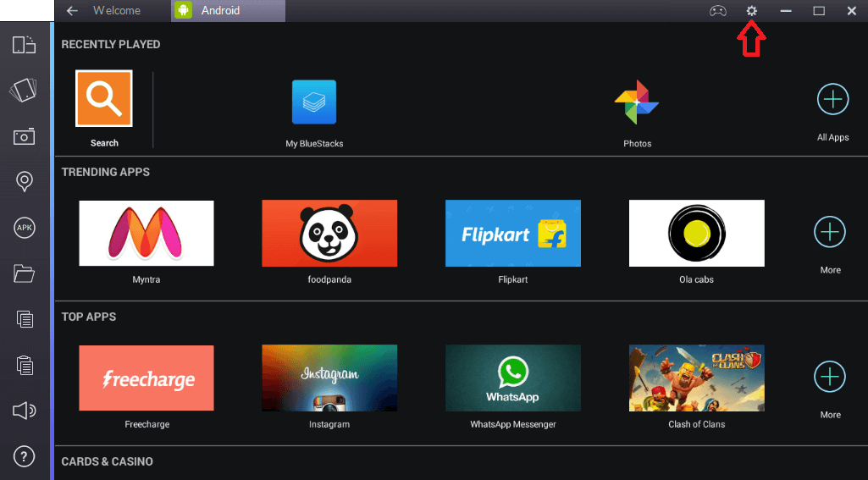Viewport: 868px width, 480px height.
Task: Click the Instagram text label
Action: 329,424
